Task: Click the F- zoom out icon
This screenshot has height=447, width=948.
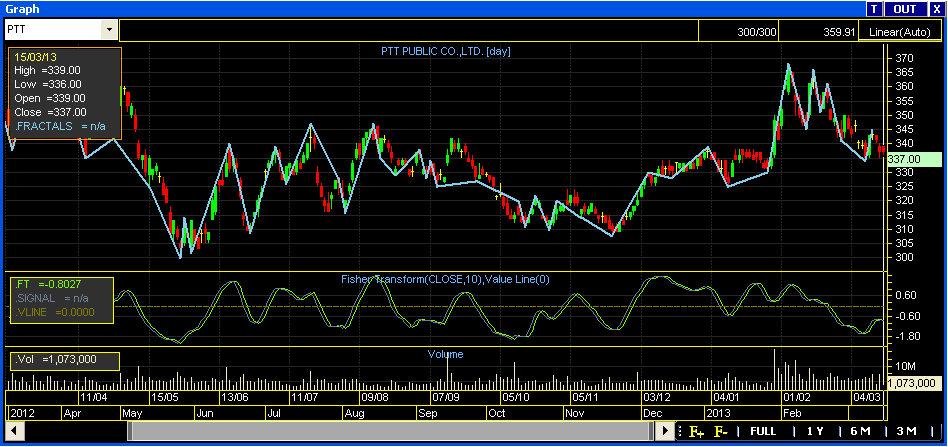Action: pos(721,431)
